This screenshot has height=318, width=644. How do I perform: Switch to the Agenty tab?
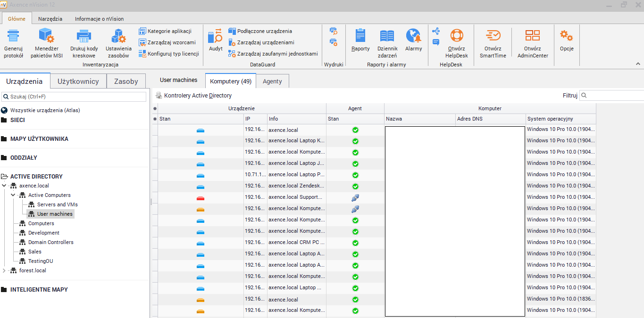(272, 81)
